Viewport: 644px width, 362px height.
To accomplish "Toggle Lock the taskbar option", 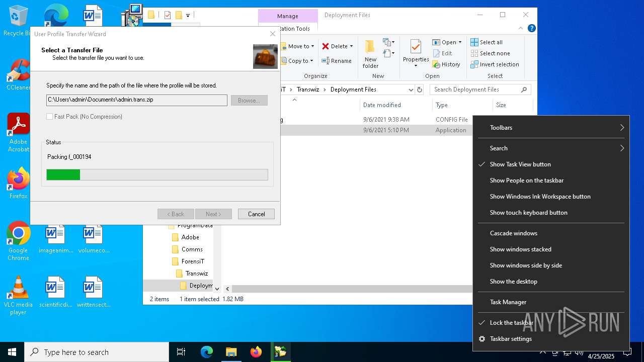I will pos(551,323).
